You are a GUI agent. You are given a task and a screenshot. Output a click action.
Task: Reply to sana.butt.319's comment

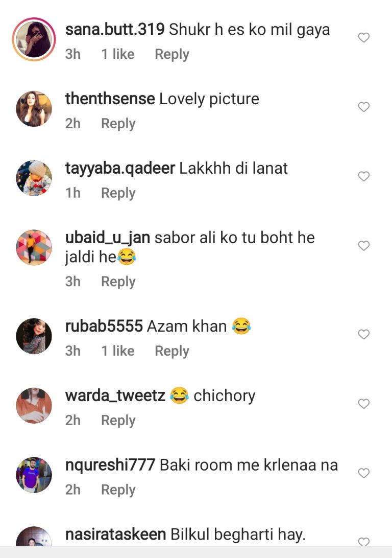pos(172,55)
